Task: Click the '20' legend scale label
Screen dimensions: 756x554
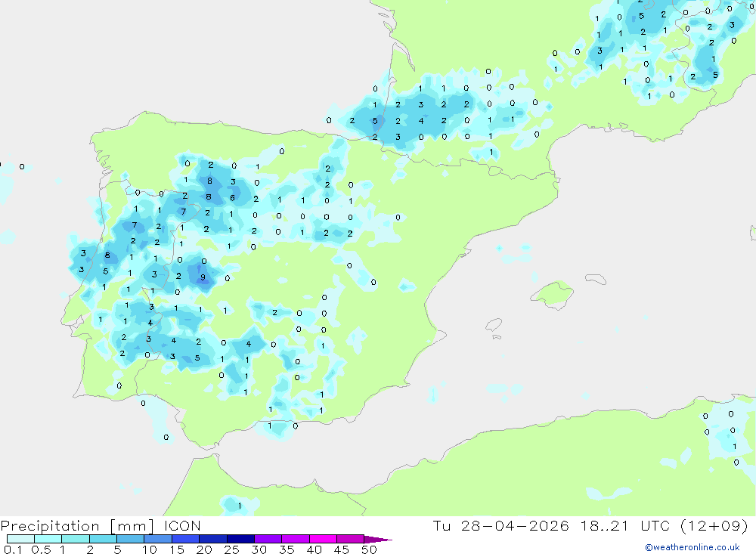Action: pos(204,549)
